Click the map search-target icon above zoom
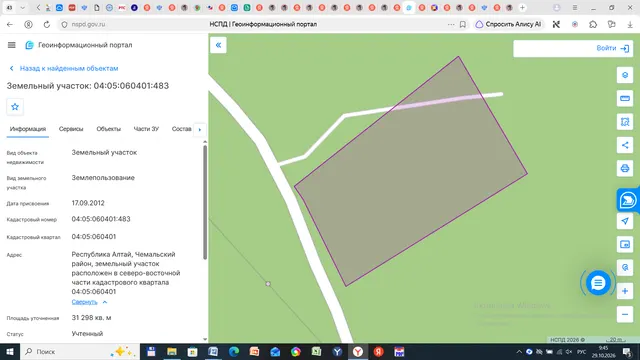The width and height of the screenshot is (640, 360). pos(625,268)
